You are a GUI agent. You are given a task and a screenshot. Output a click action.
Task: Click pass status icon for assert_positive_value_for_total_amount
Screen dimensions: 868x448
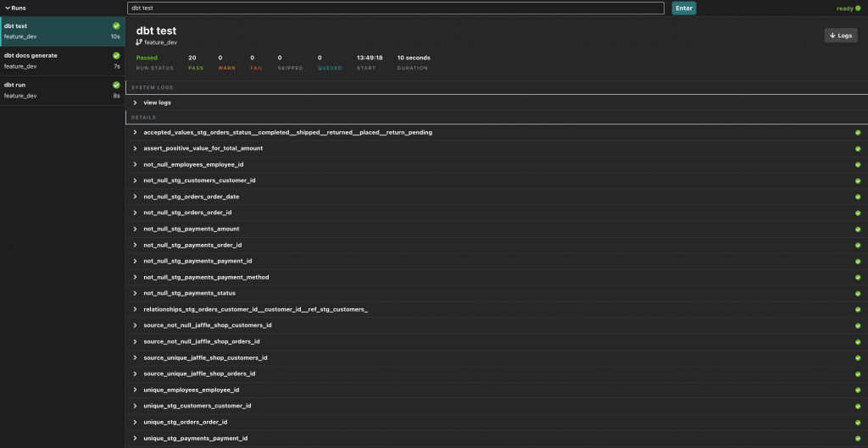coord(858,149)
